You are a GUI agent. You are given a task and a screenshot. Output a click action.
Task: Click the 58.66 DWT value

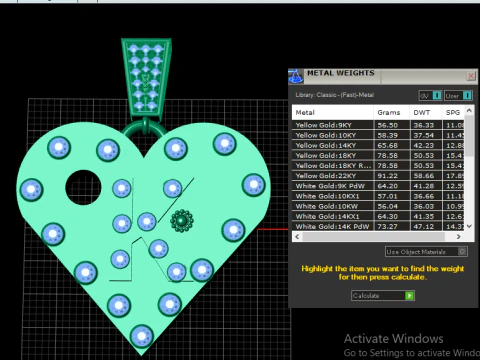[424, 176]
